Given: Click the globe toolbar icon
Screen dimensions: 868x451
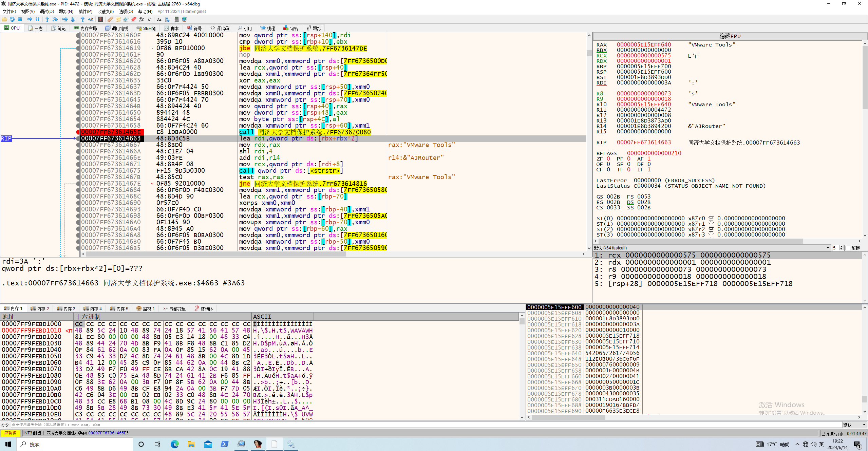Looking at the screenshot, I should (185, 19).
